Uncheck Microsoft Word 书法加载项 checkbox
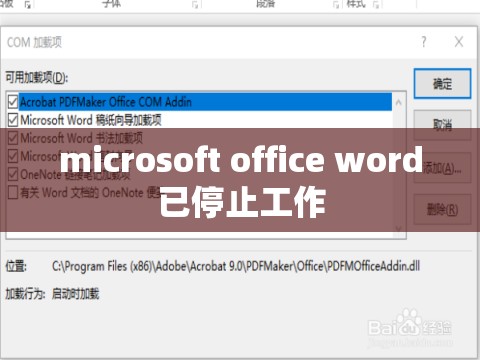Image resolution: width=480 pixels, height=360 pixels. (x=13, y=138)
